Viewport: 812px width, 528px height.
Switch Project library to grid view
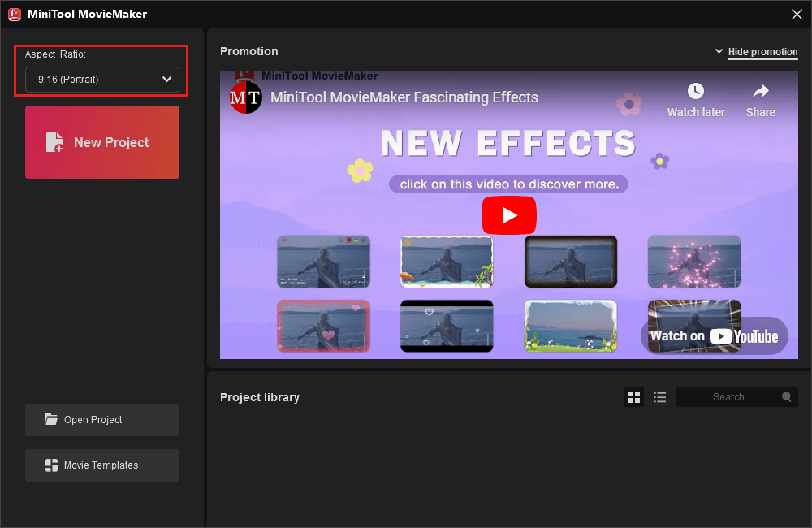coord(634,397)
